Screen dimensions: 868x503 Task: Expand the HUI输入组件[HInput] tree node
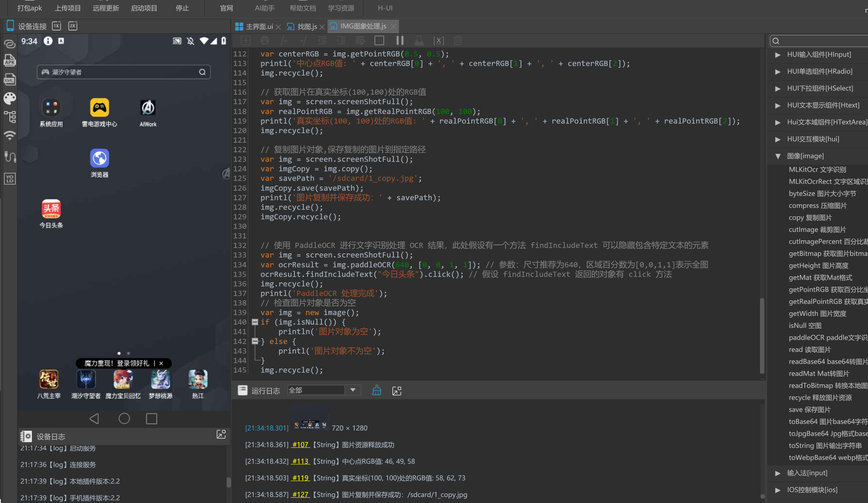click(x=778, y=55)
